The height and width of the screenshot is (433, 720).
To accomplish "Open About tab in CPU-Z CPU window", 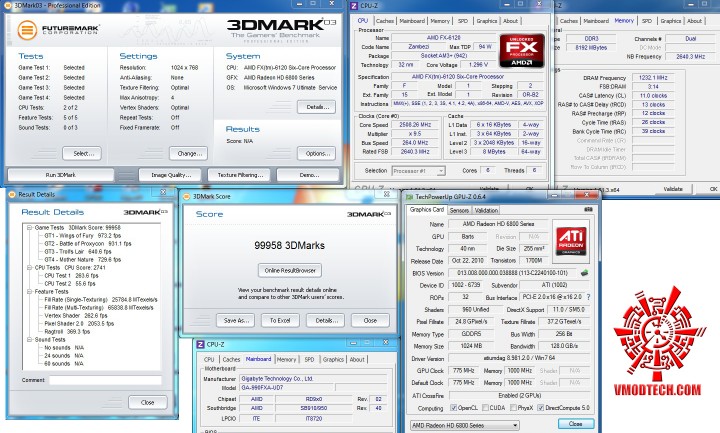I will 511,21.
